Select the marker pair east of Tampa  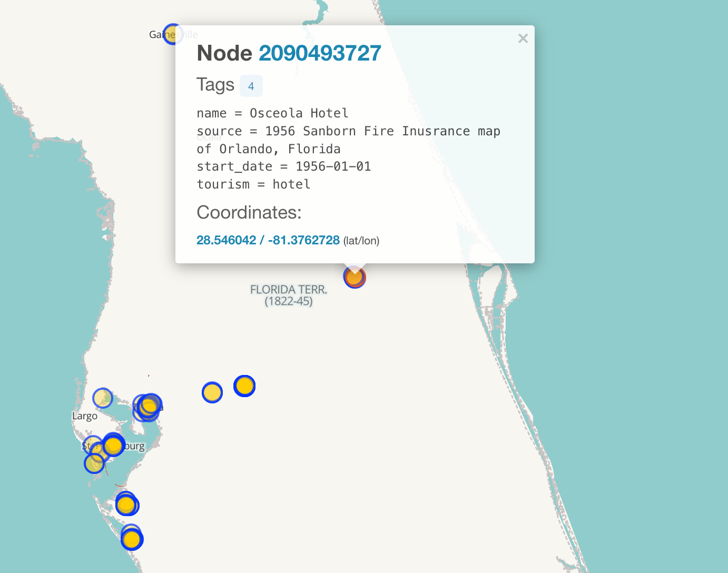click(x=228, y=389)
